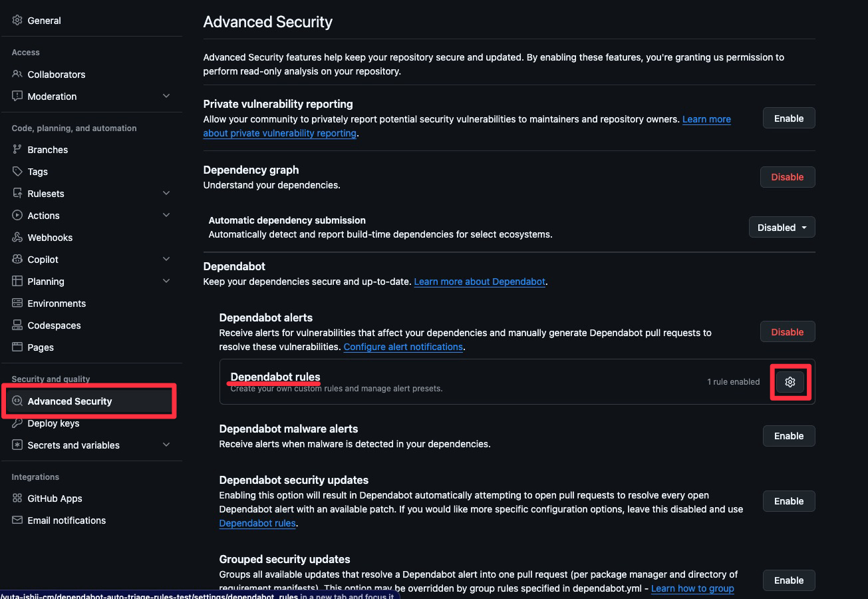Click Configure alert notifications link
868x599 pixels.
click(x=403, y=347)
